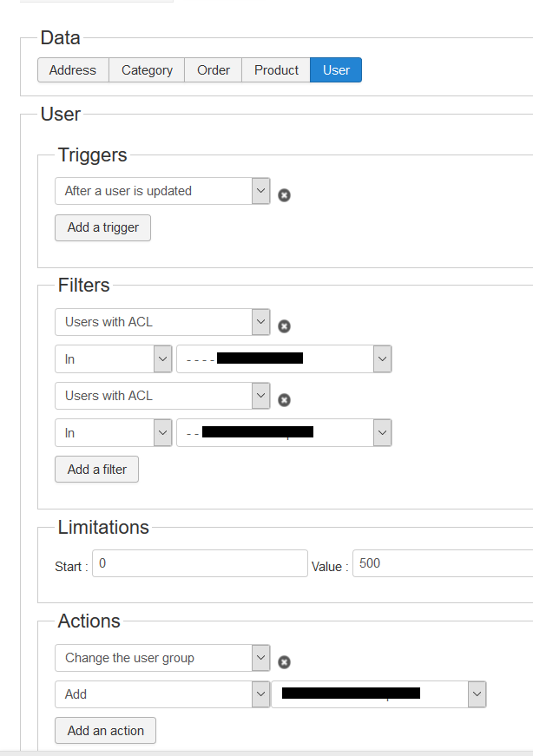Open the second filter's 'In' operator dropdown
The width and height of the screenshot is (533, 756).
113,432
